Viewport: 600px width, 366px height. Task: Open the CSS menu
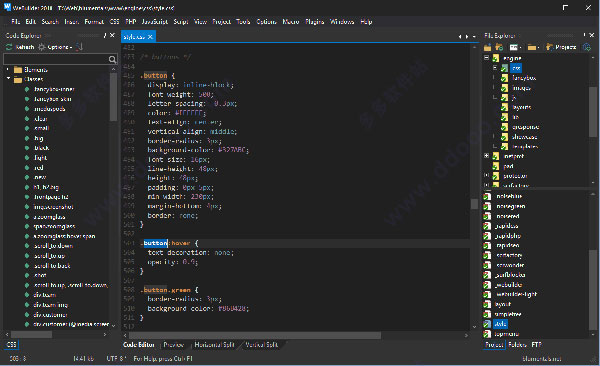[x=114, y=21]
